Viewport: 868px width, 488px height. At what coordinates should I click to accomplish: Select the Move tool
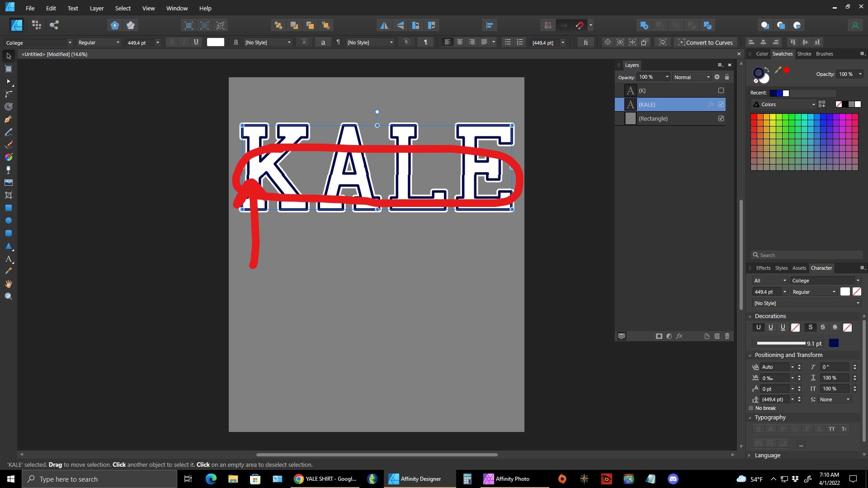pos(9,56)
